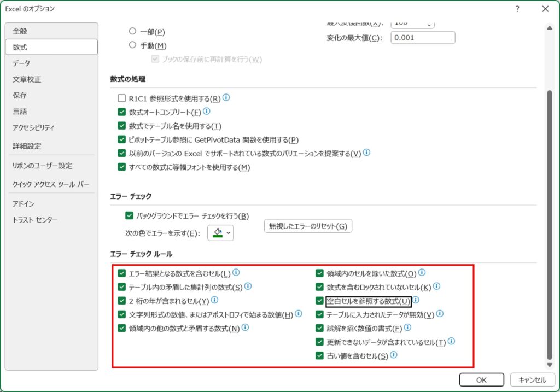Click the scrollbar down arrow
560x392 pixels.
point(550,365)
